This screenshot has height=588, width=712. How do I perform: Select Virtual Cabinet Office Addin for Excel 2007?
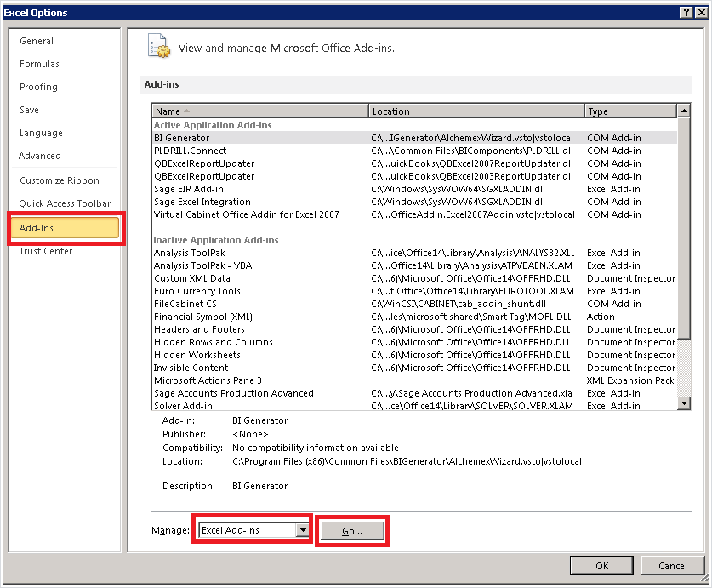(414, 214)
